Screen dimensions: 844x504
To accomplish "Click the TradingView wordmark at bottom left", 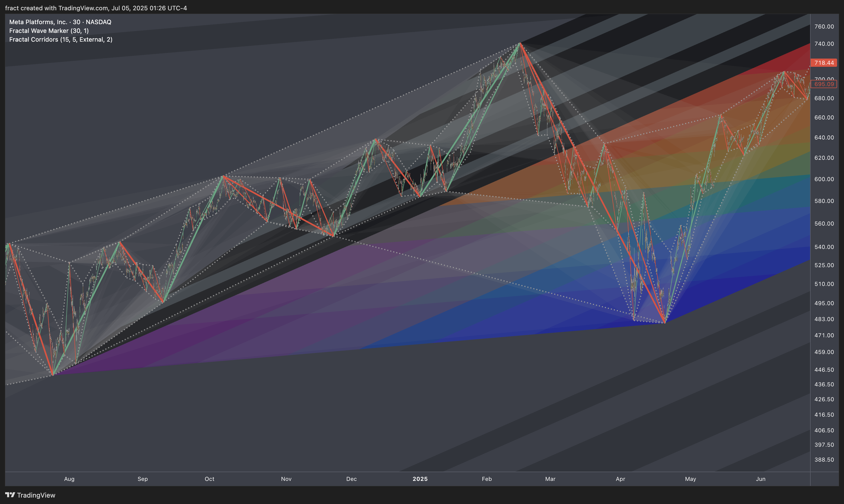I will tap(36, 495).
